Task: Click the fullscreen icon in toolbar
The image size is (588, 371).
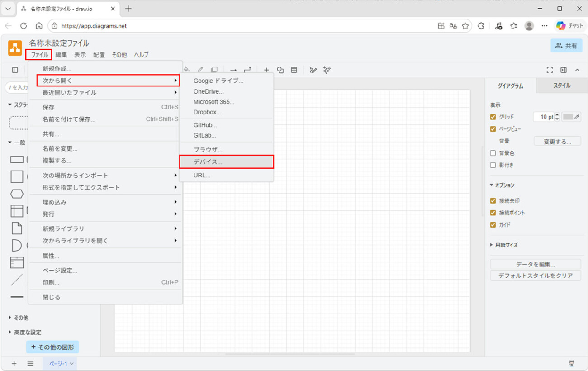Action: (550, 70)
